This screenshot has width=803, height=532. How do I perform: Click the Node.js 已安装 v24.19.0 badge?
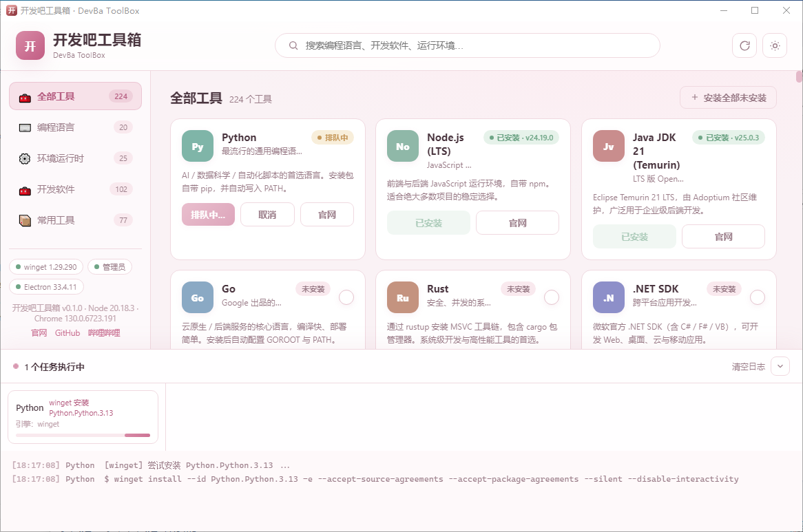pyautogui.click(x=521, y=138)
